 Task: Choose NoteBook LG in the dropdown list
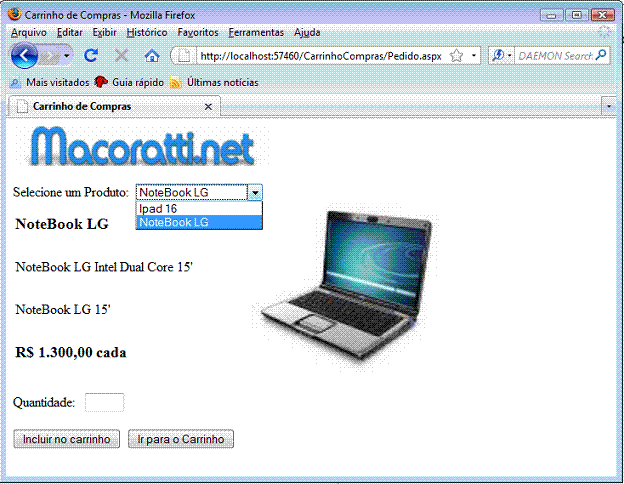click(199, 222)
